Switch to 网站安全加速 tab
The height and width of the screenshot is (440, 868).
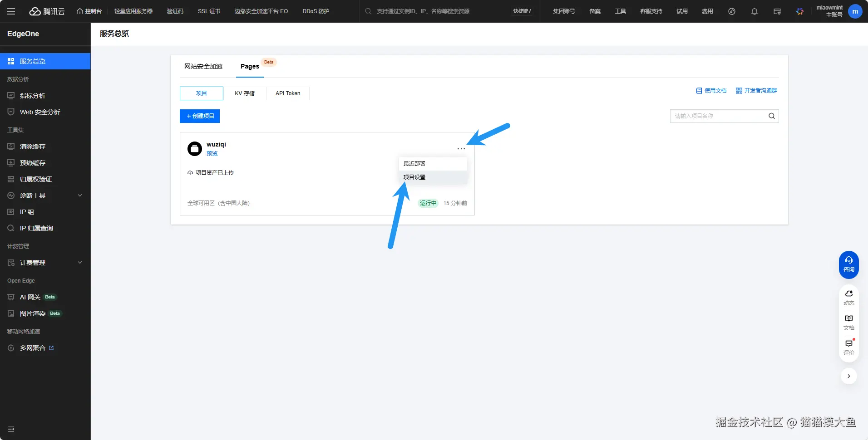tap(203, 66)
